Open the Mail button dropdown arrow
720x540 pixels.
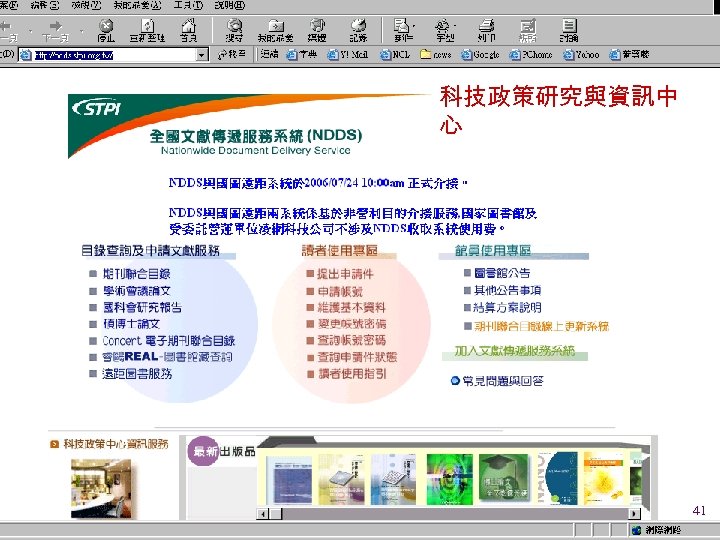414,26
